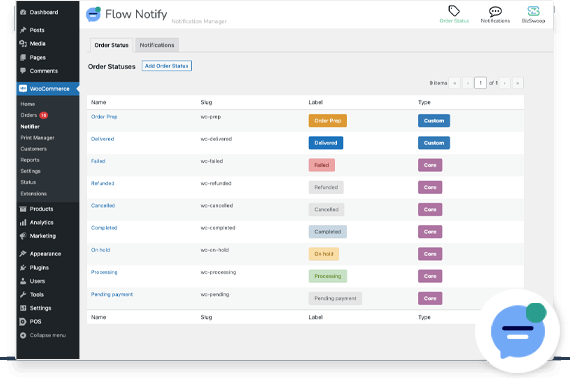570x378 pixels.
Task: Go to next page of results
Action: pyautogui.click(x=505, y=83)
